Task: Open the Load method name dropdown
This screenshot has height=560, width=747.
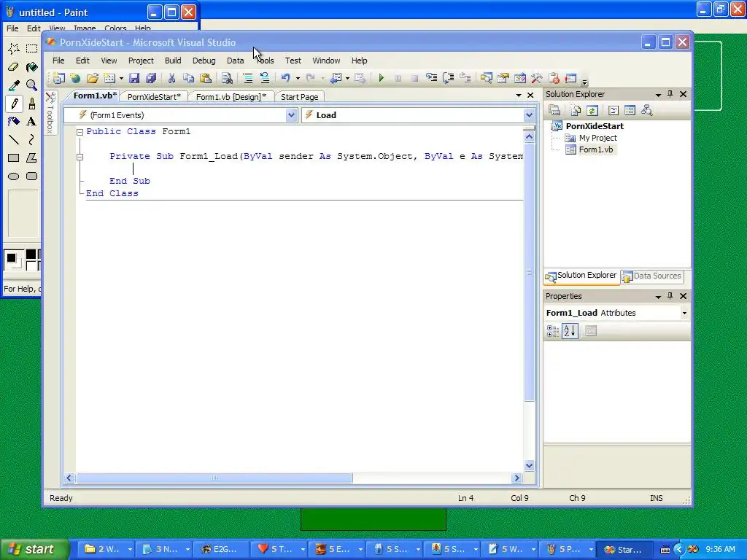Action: tap(529, 115)
